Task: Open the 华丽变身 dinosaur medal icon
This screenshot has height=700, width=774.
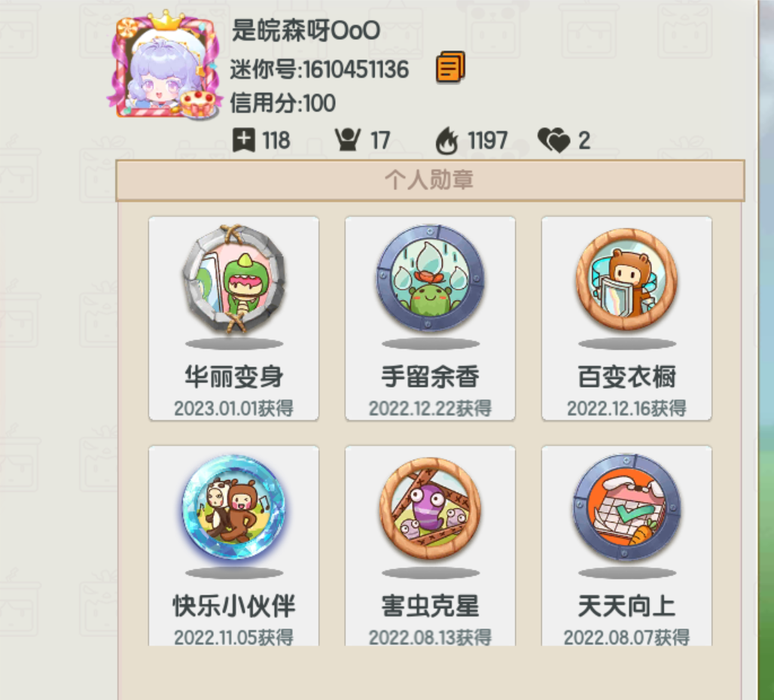Action: point(234,280)
